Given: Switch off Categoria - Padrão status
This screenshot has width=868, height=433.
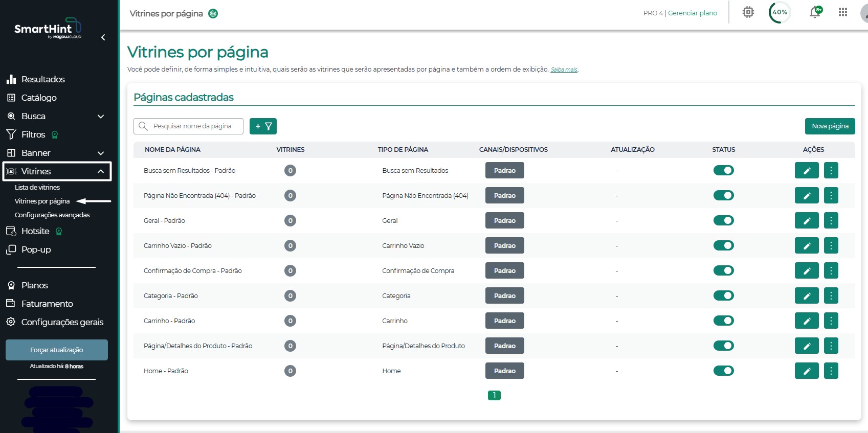Looking at the screenshot, I should [723, 295].
